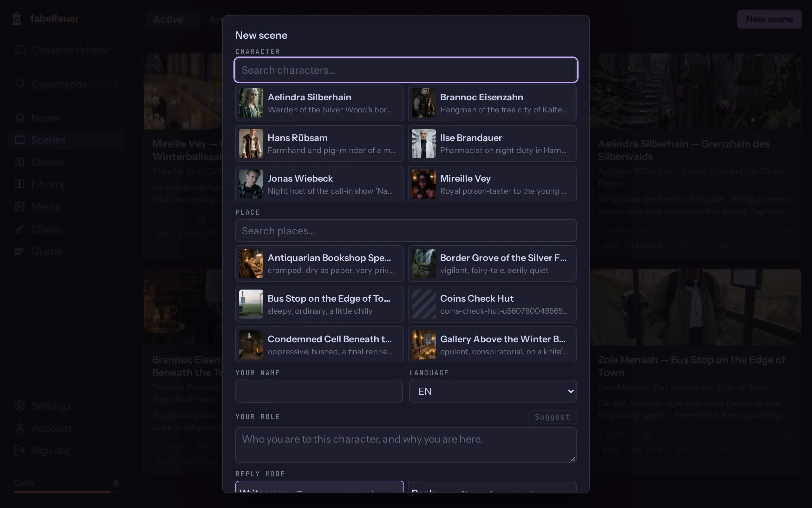Choose Border Grove of the Silver Forest place
This screenshot has width=812, height=508.
pyautogui.click(x=492, y=264)
